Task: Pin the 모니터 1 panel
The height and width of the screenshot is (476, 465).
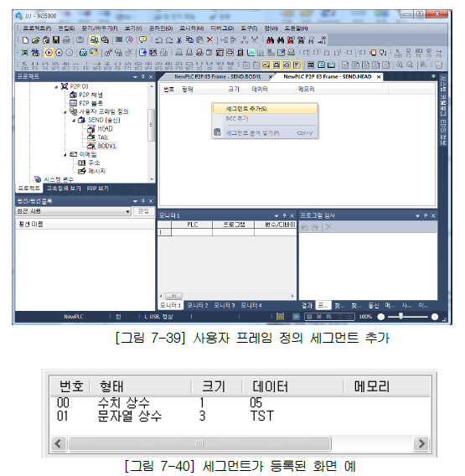Action: tap(284, 215)
